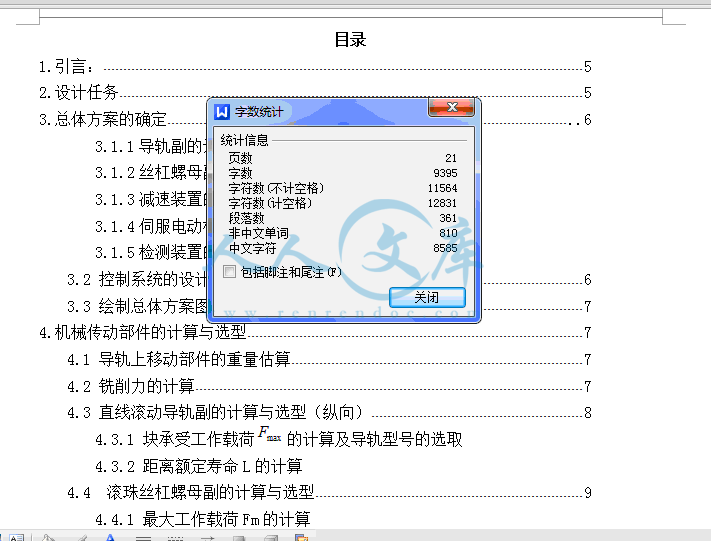711x541 pixels.
Task: Open the dash style icon in bottom toolbar
Action: click(x=175, y=538)
